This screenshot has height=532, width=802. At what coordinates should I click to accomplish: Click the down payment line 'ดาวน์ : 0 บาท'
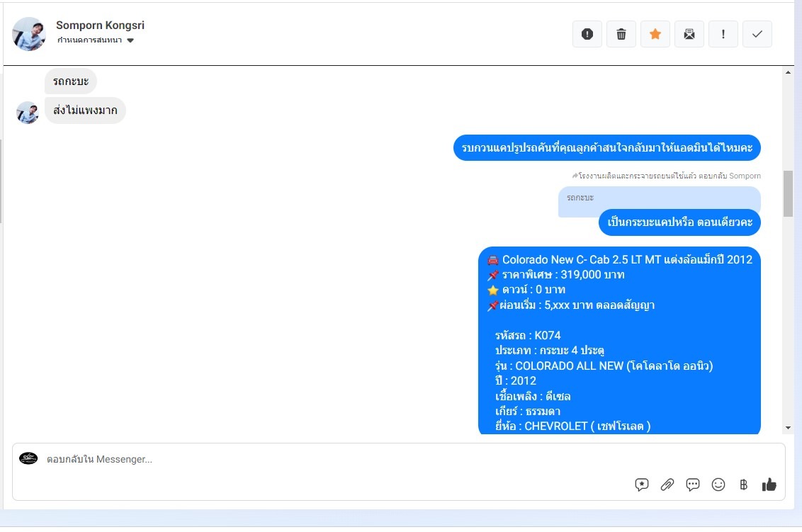pyautogui.click(x=526, y=290)
